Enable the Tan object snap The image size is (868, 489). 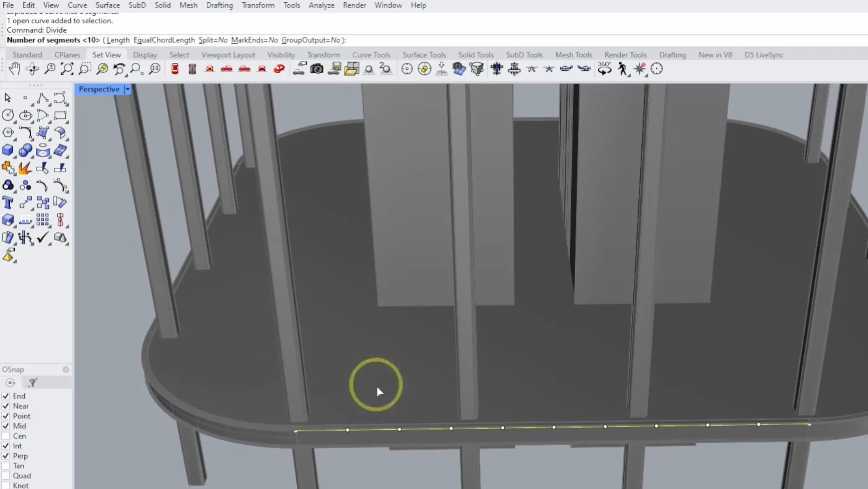click(6, 466)
